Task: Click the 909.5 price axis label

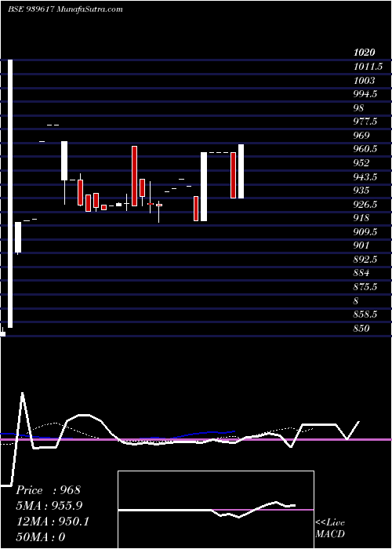Action: [x=365, y=232]
